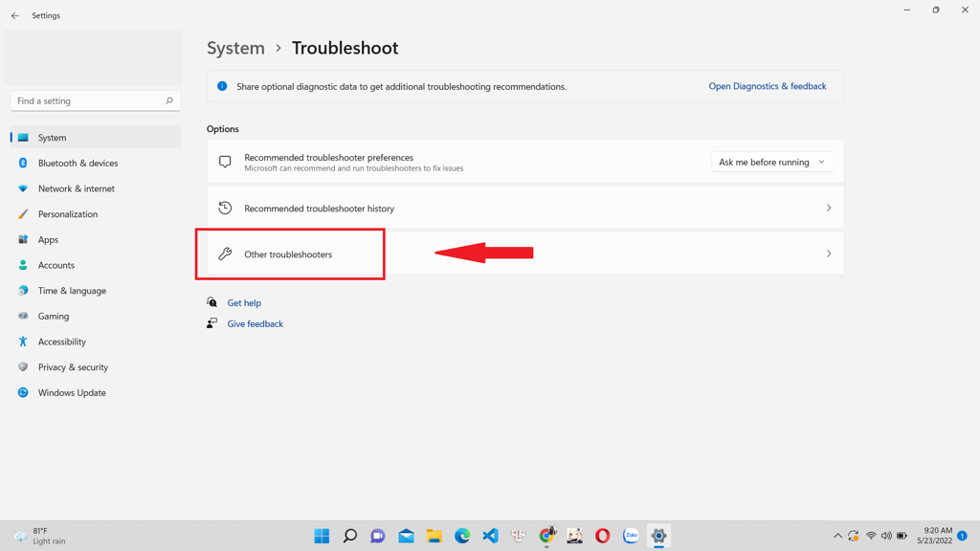
Task: Show hidden tray icons chevron
Action: click(837, 536)
